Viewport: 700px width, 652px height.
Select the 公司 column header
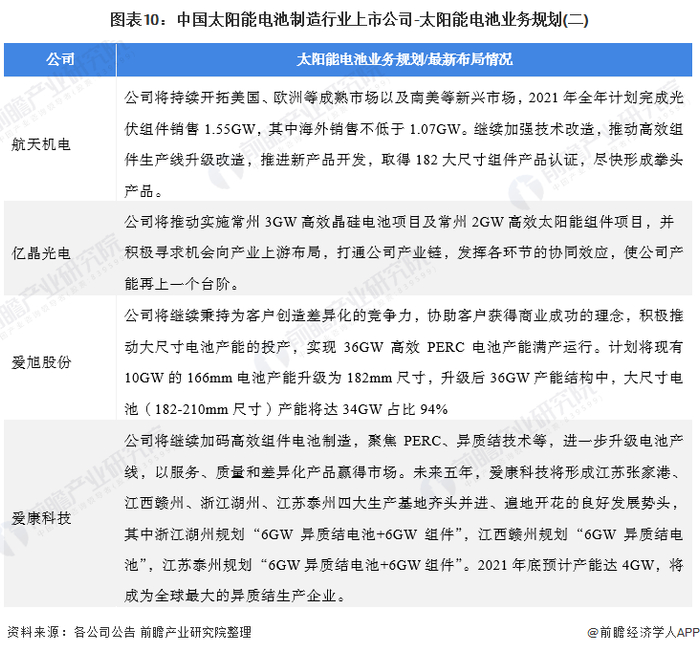click(60, 59)
